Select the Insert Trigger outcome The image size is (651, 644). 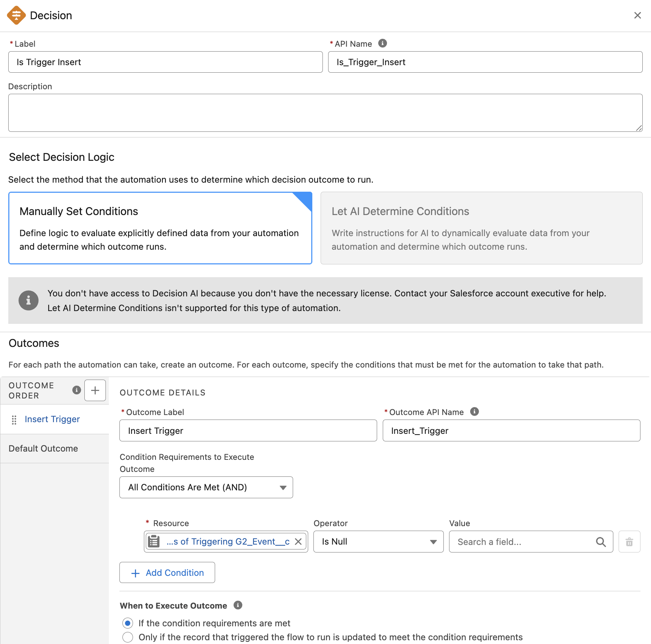tap(52, 419)
